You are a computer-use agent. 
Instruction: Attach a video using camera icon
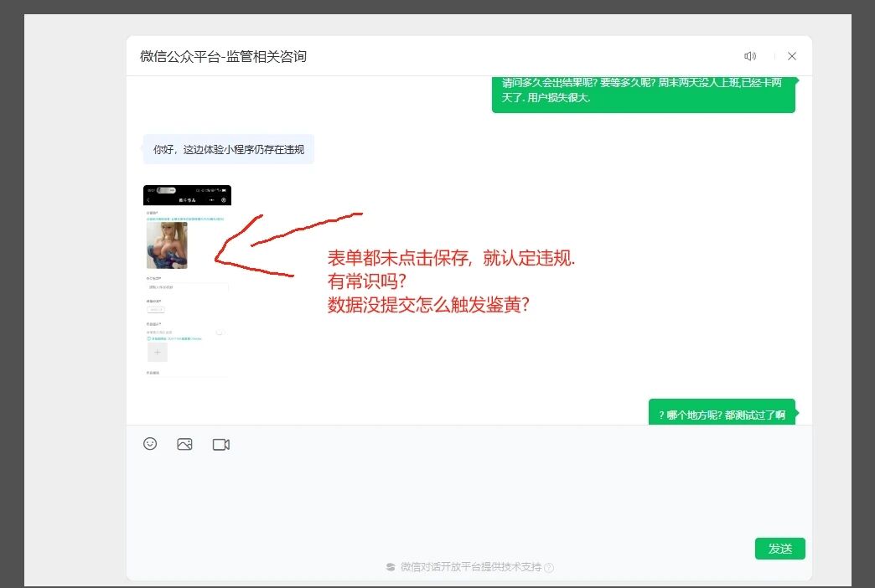[x=221, y=444]
